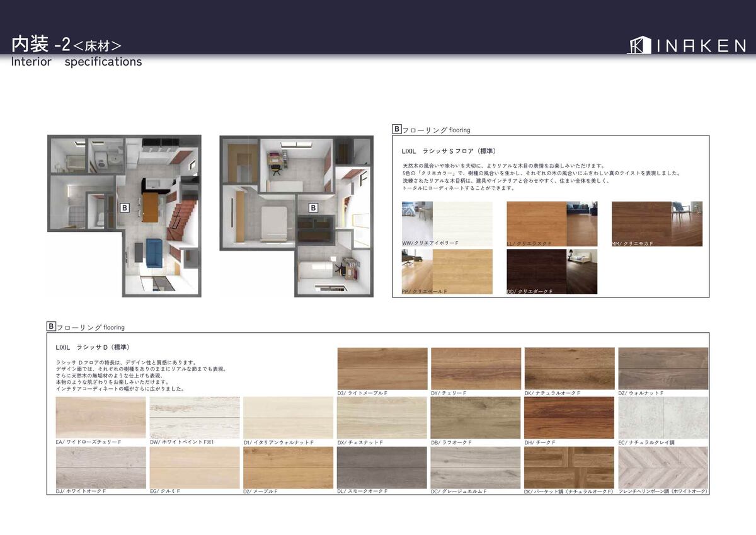Choose the DH チーク F wood swatch
This screenshot has height=535, width=756.
coord(569,417)
